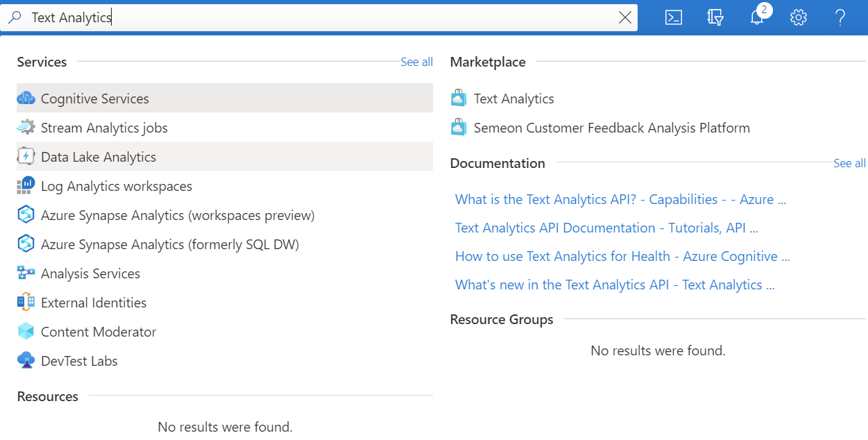Screen dimensions: 868x440
Task: Click the Cognitive Services icon
Action: pyautogui.click(x=26, y=99)
